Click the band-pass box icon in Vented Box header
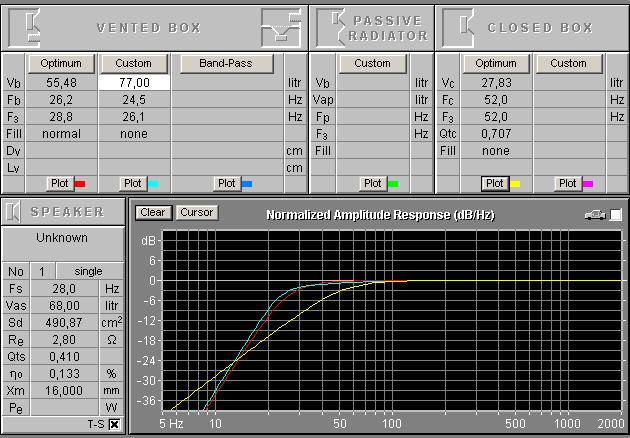 (x=279, y=27)
